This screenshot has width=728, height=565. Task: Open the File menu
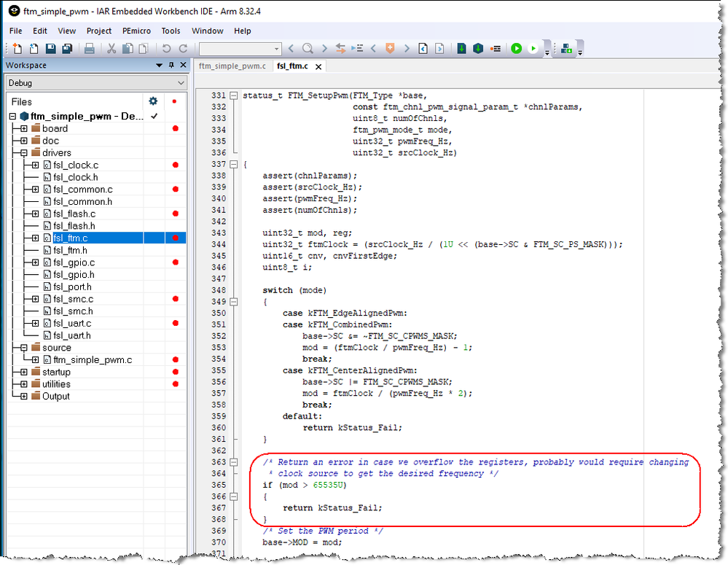[x=16, y=31]
